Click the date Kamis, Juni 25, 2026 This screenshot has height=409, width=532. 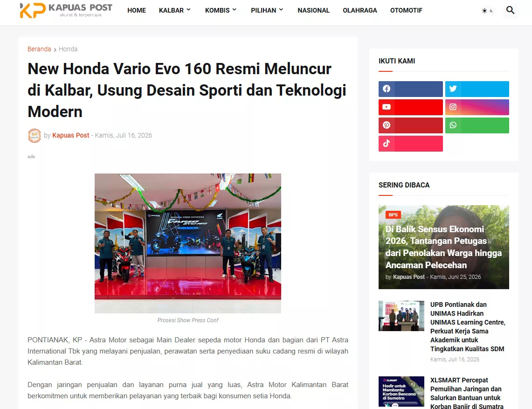tap(456, 277)
